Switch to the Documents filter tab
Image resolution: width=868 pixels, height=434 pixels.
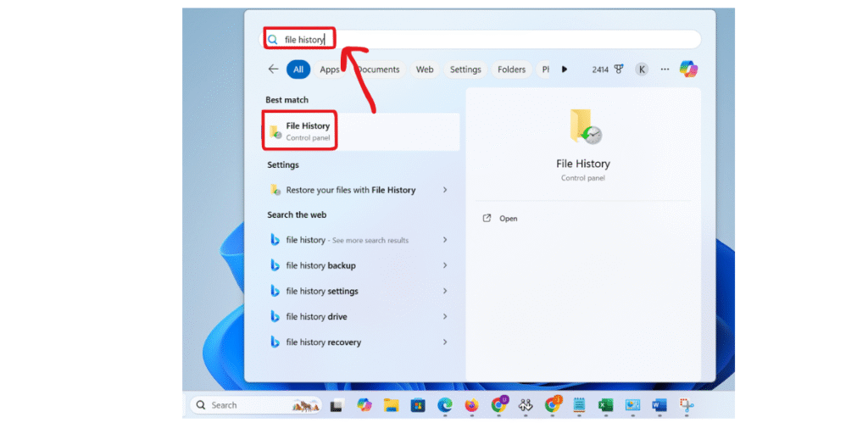[x=378, y=70]
